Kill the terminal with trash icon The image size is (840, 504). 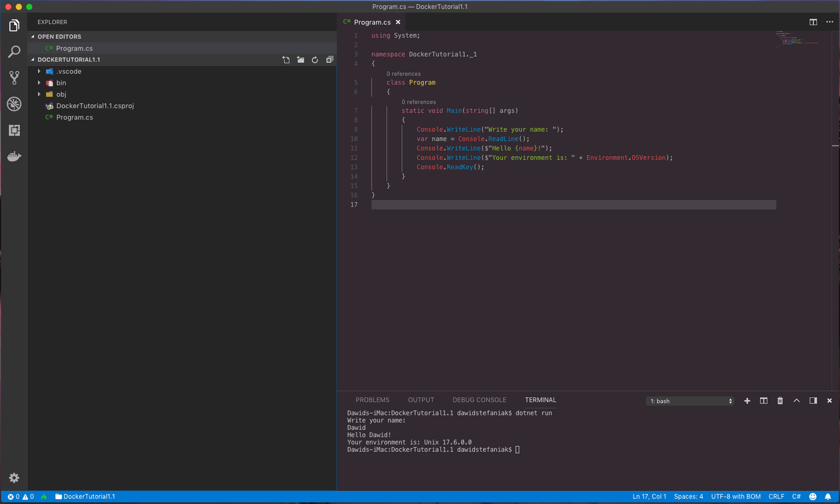coord(780,401)
